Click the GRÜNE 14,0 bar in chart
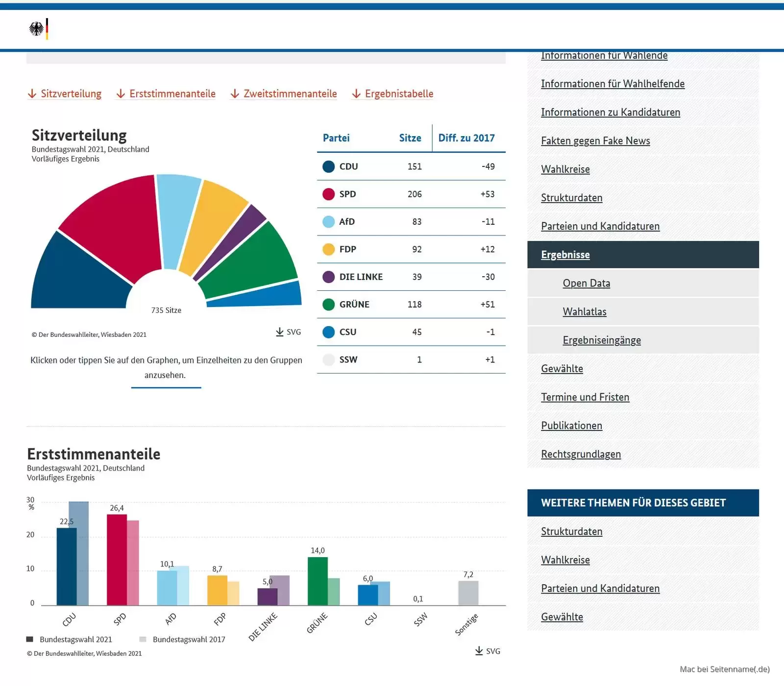Viewport: 784px width, 686px height. pyautogui.click(x=318, y=581)
